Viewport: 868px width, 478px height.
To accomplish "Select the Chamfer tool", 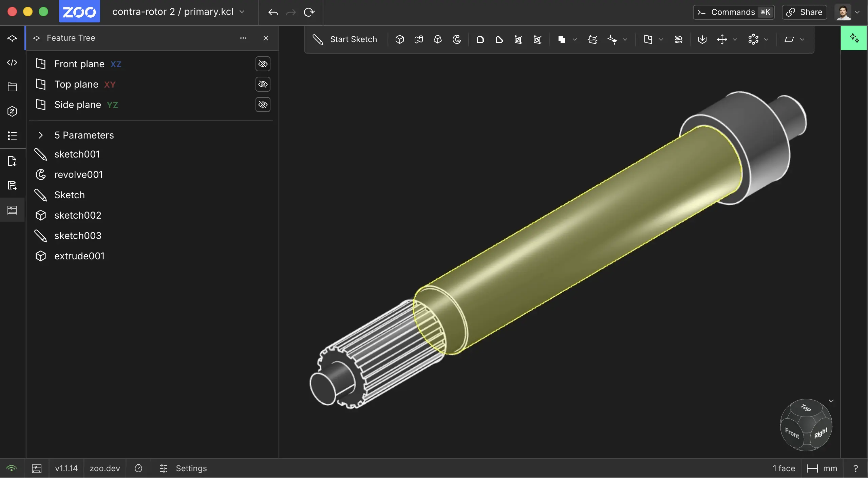I will coord(498,39).
